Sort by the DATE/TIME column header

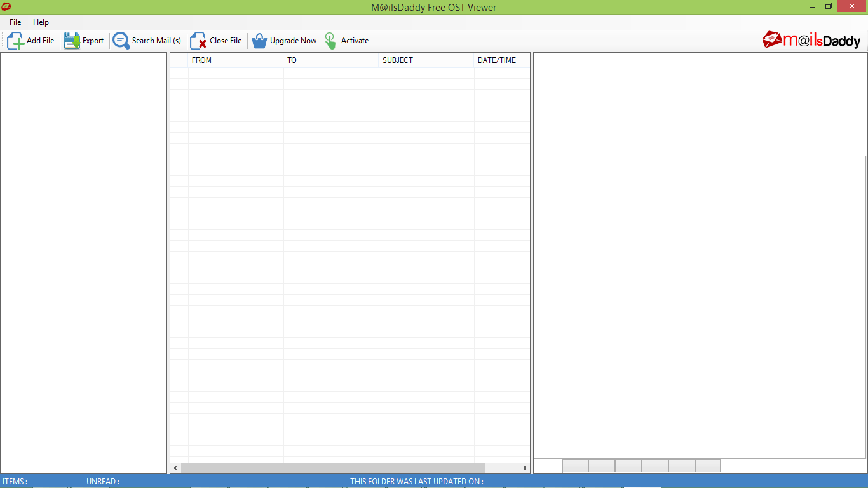click(x=502, y=60)
